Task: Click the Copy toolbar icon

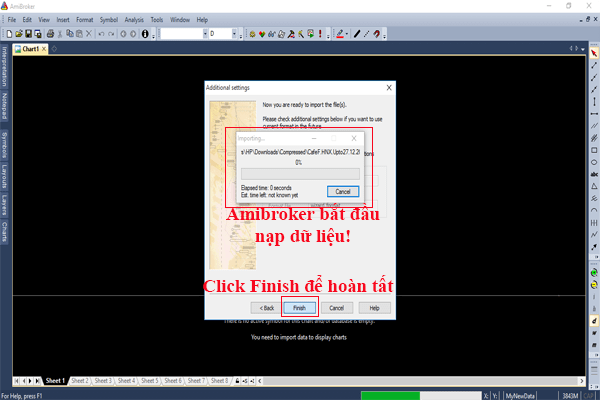Action: (70, 34)
